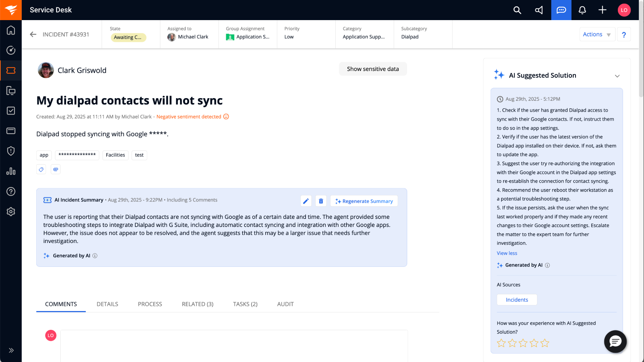The width and height of the screenshot is (644, 362).
Task: Open the question mark sidebar icon
Action: [x=11, y=191]
